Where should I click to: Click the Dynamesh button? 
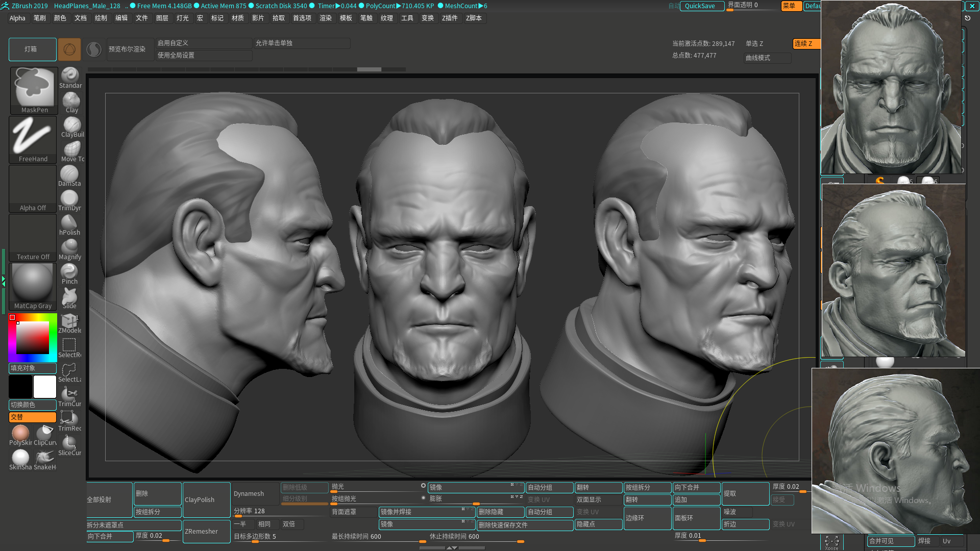pos(255,494)
